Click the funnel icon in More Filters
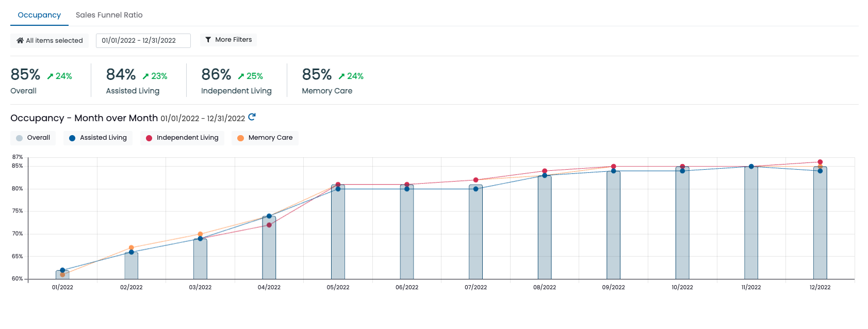 [208, 40]
